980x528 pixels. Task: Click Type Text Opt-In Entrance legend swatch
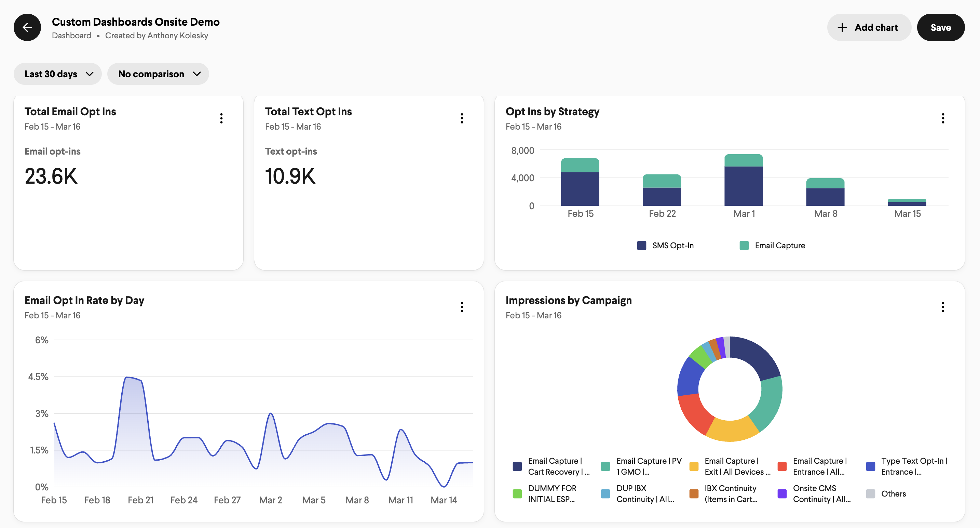tap(870, 466)
